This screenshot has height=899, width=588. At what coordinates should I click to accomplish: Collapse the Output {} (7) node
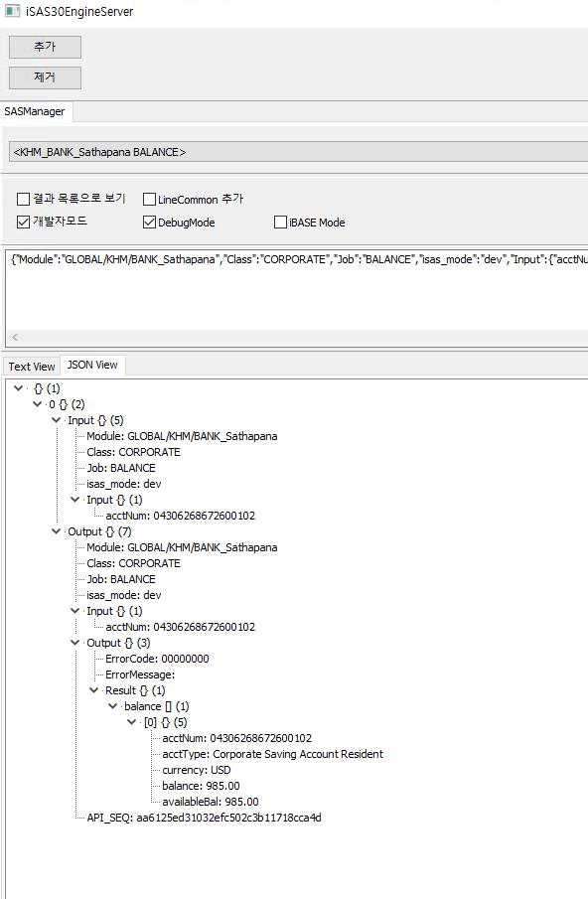click(x=56, y=531)
